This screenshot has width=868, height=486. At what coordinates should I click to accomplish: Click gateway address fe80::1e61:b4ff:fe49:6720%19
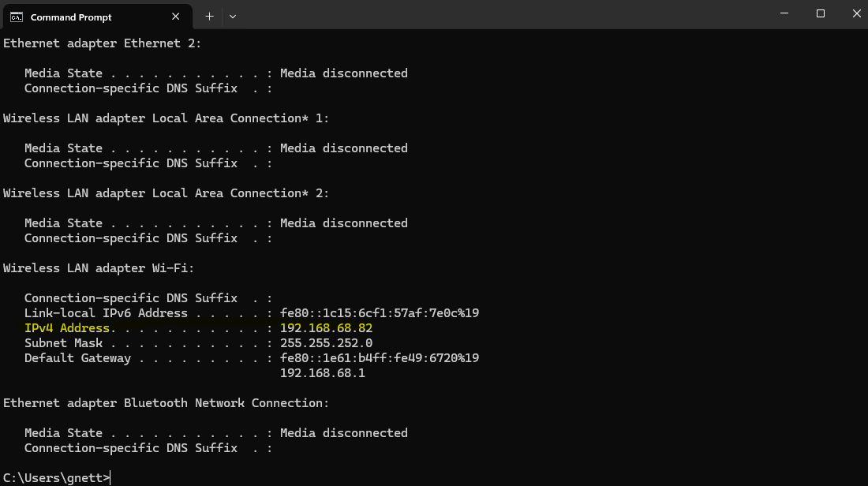point(380,358)
